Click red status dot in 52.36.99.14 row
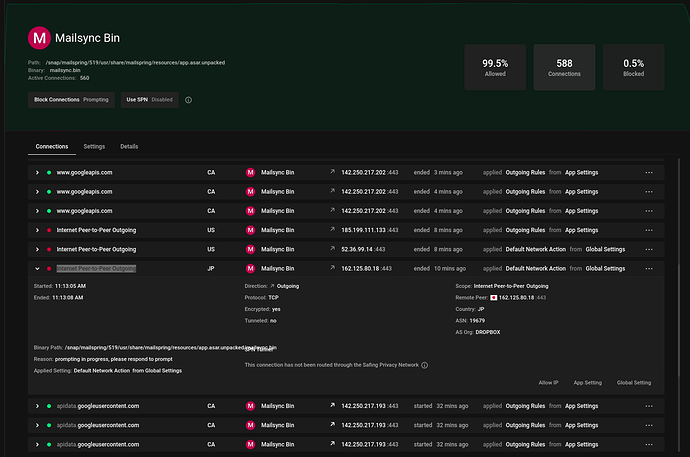 point(49,249)
